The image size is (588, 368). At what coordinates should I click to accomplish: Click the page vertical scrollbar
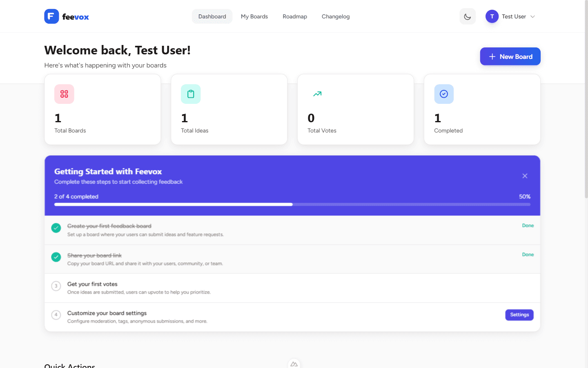pyautogui.click(x=586, y=99)
